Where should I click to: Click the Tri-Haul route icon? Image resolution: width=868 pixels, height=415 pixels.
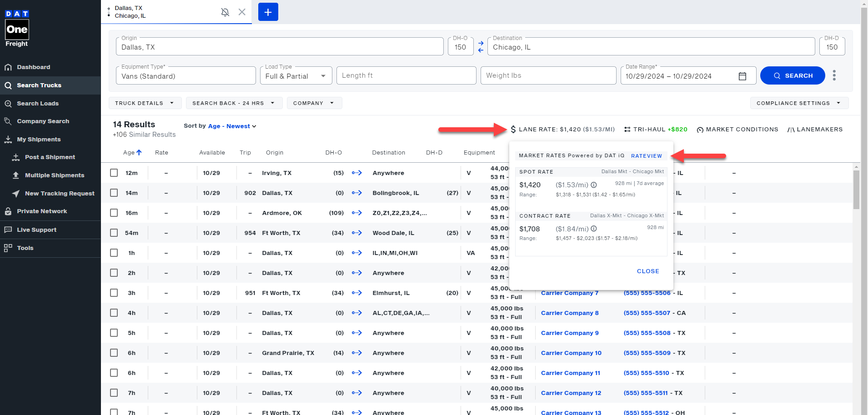pos(627,130)
